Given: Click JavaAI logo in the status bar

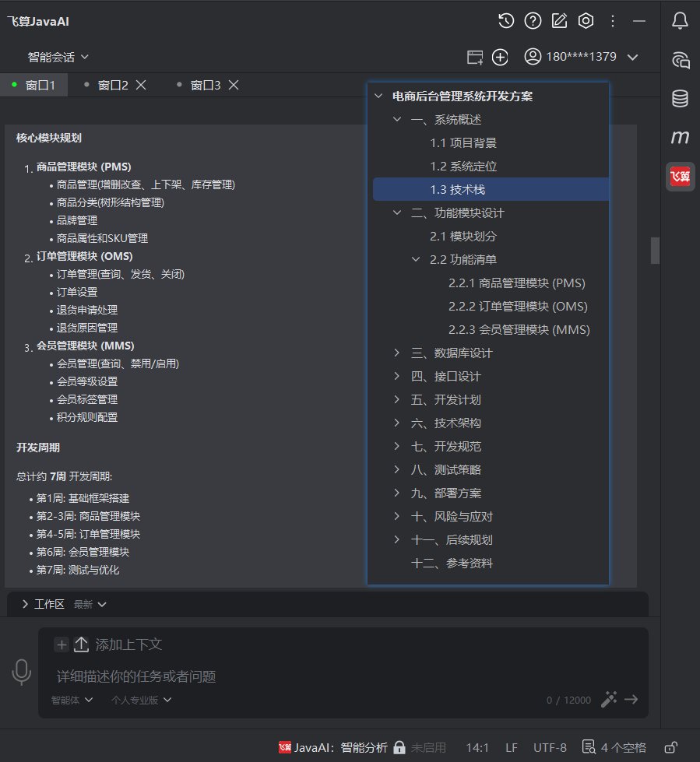Looking at the screenshot, I should click(x=285, y=747).
